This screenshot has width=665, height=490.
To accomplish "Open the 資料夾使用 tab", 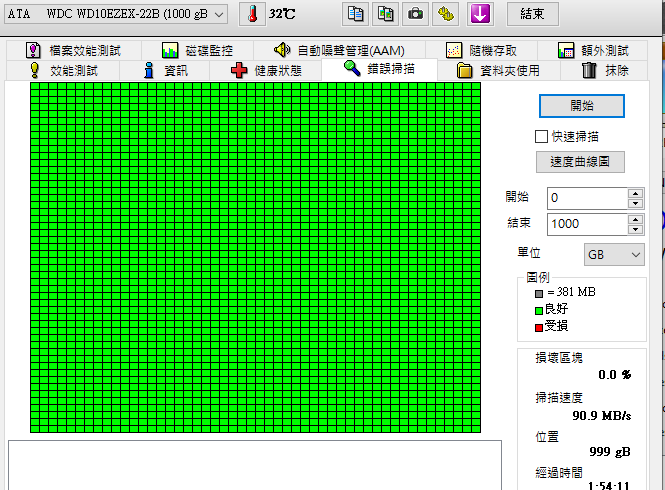I will pos(499,70).
